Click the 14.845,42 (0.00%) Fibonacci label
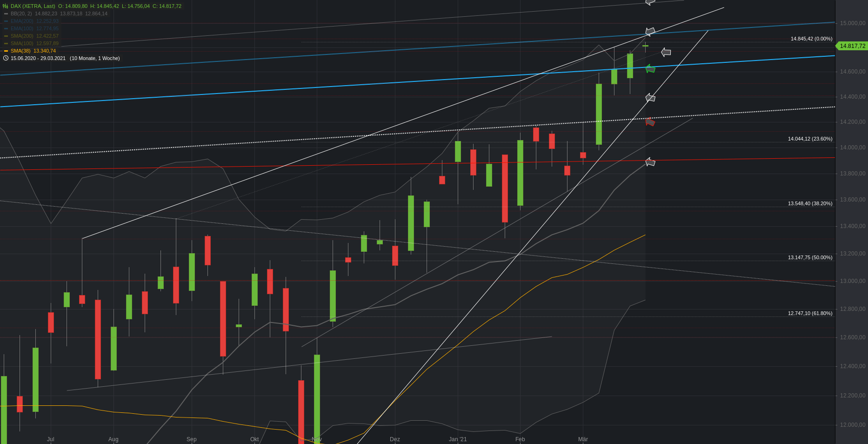This screenshot has width=868, height=444. 811,39
